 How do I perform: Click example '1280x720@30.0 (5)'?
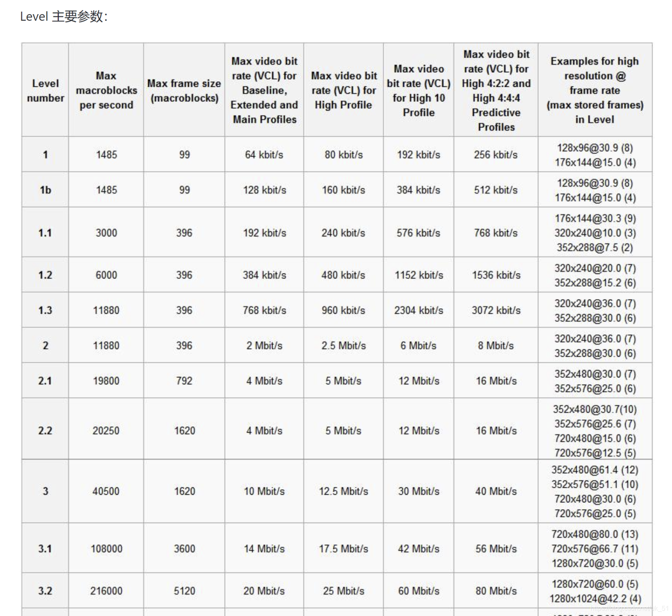[x=595, y=563]
